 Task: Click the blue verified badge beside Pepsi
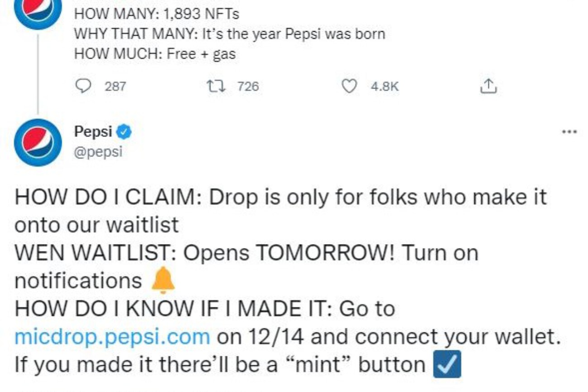[125, 132]
